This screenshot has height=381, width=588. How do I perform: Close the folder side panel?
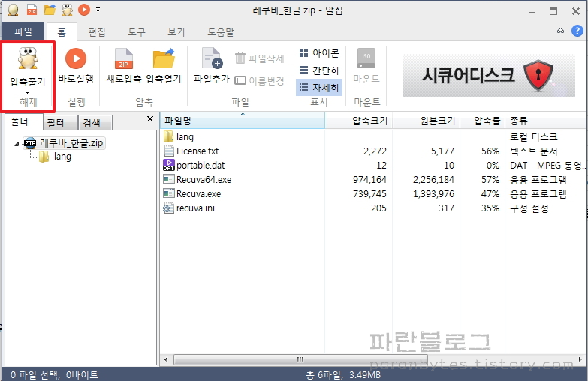coord(150,119)
